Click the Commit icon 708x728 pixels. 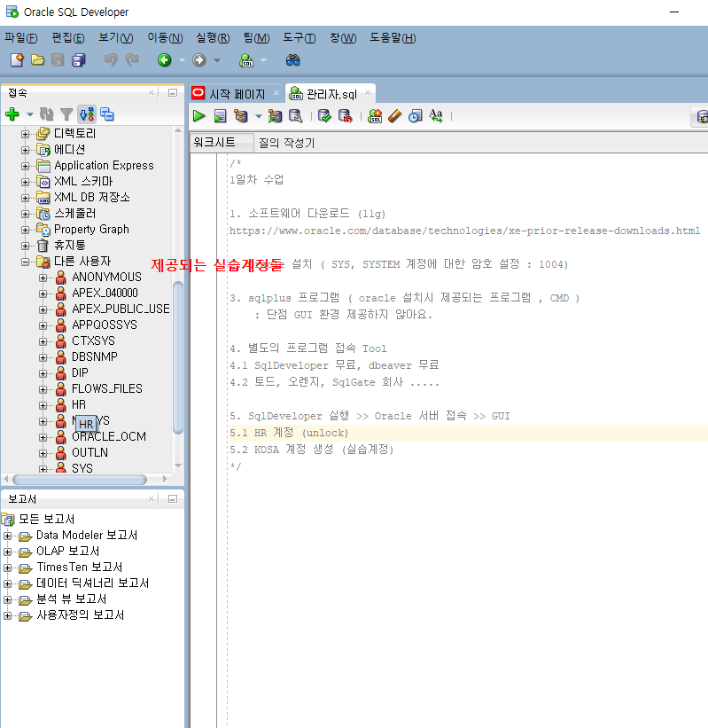point(325,116)
